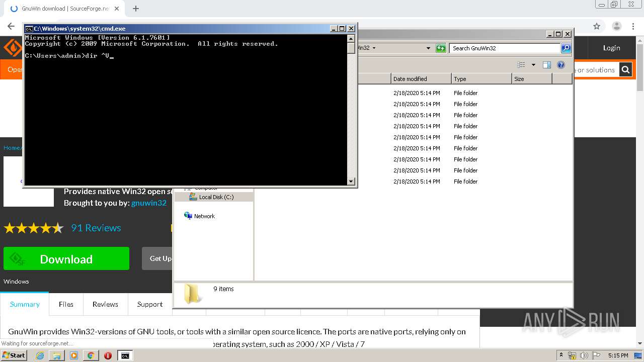
Task: Switch to the Files tab
Action: [66, 304]
